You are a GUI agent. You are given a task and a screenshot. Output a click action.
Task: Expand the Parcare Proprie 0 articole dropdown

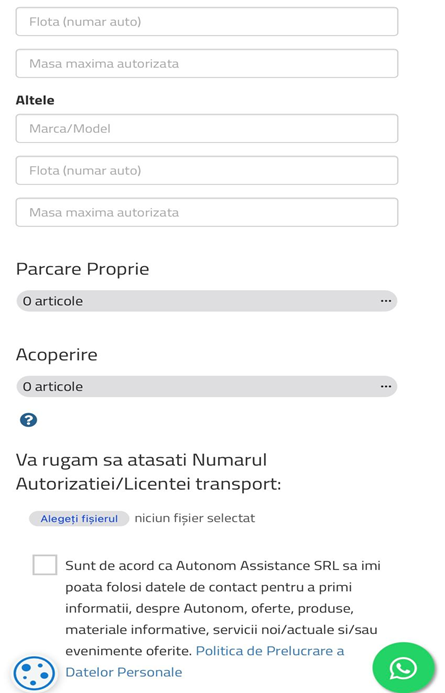(207, 301)
